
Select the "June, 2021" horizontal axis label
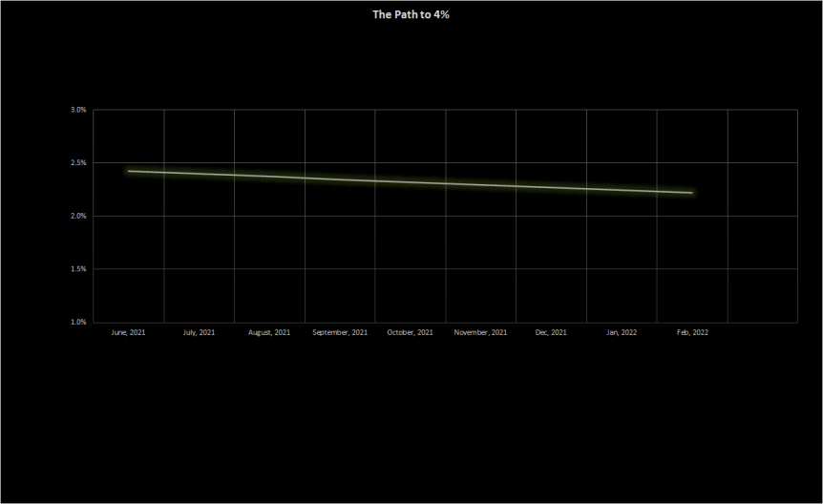(x=128, y=333)
